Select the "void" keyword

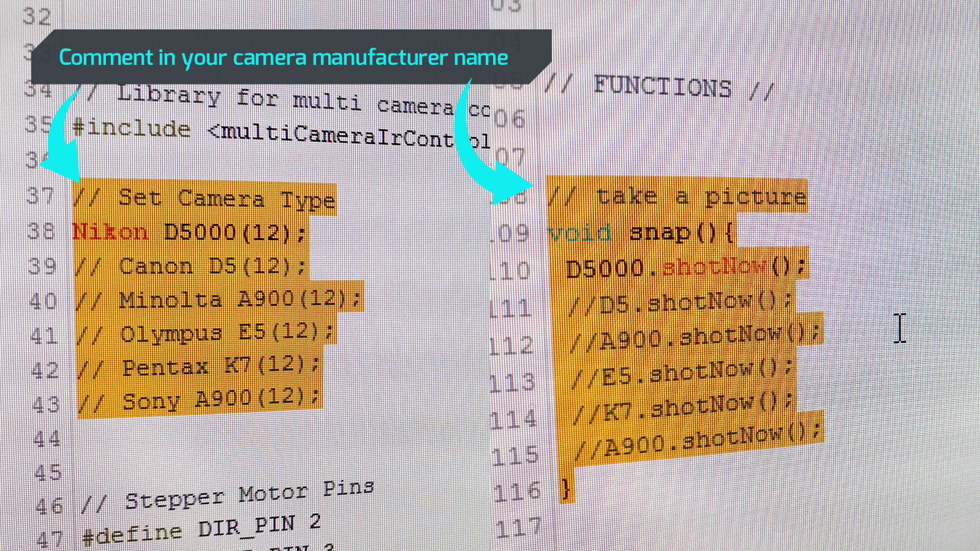[x=580, y=233]
